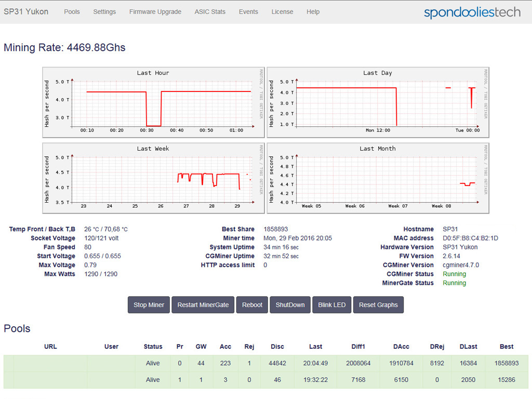Viewport: 532px width, 399px height.
Task: Click the DAcc column header
Action: point(401,347)
